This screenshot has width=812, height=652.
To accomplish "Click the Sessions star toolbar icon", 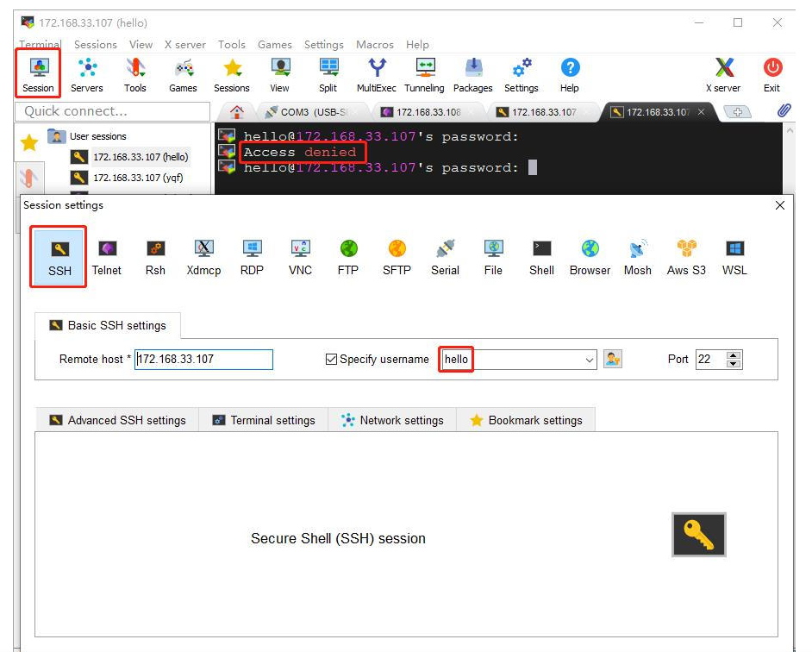I will 232,75.
